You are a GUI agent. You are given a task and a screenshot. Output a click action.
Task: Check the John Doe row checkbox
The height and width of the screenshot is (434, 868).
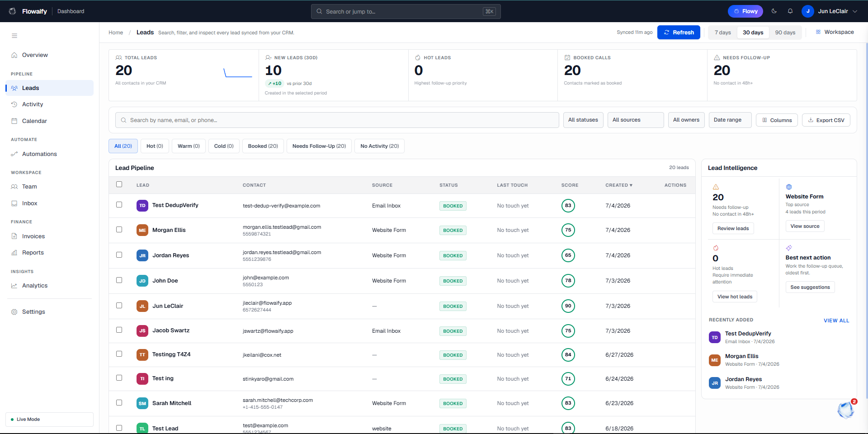(119, 280)
